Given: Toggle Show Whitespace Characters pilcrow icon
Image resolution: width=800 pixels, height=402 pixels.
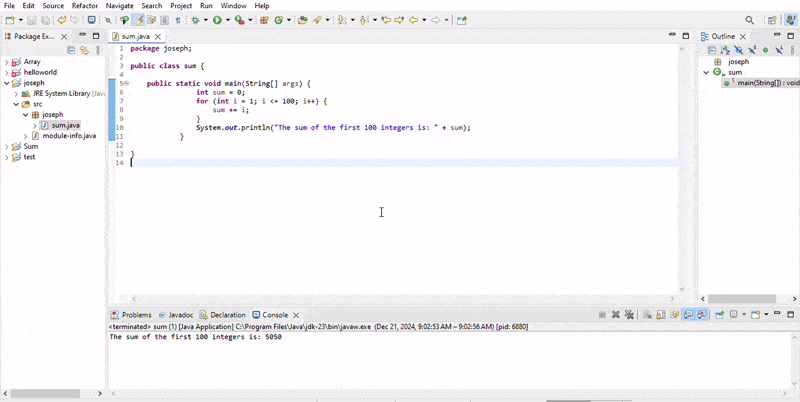Looking at the screenshot, I should 178,20.
